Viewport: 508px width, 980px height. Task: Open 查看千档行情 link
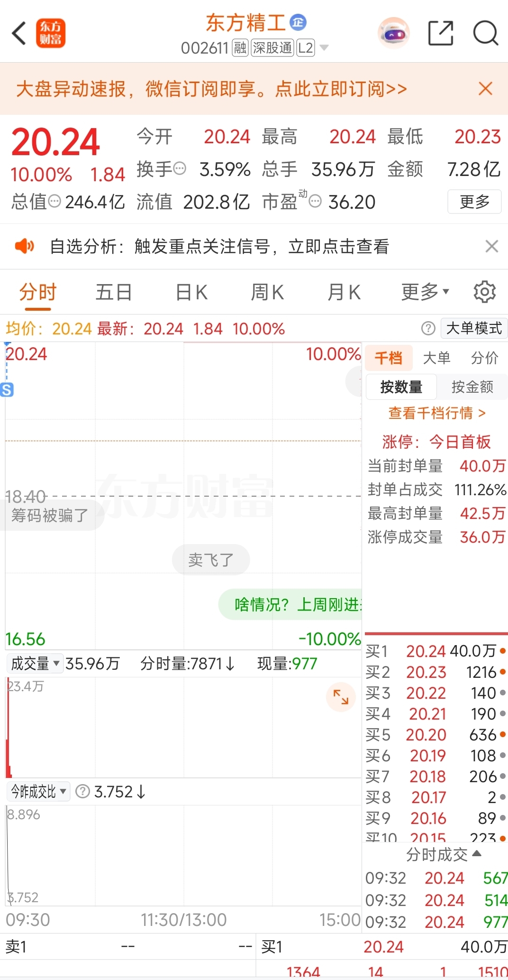pyautogui.click(x=436, y=413)
